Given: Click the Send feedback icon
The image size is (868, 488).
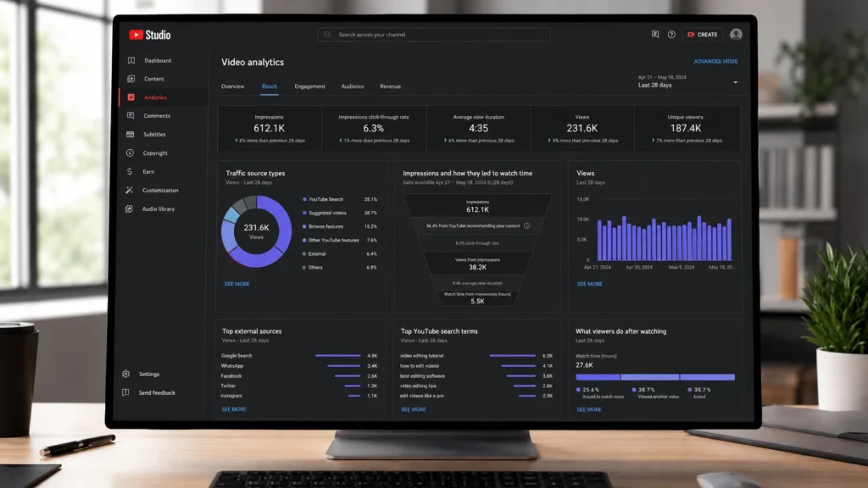Looking at the screenshot, I should (125, 392).
